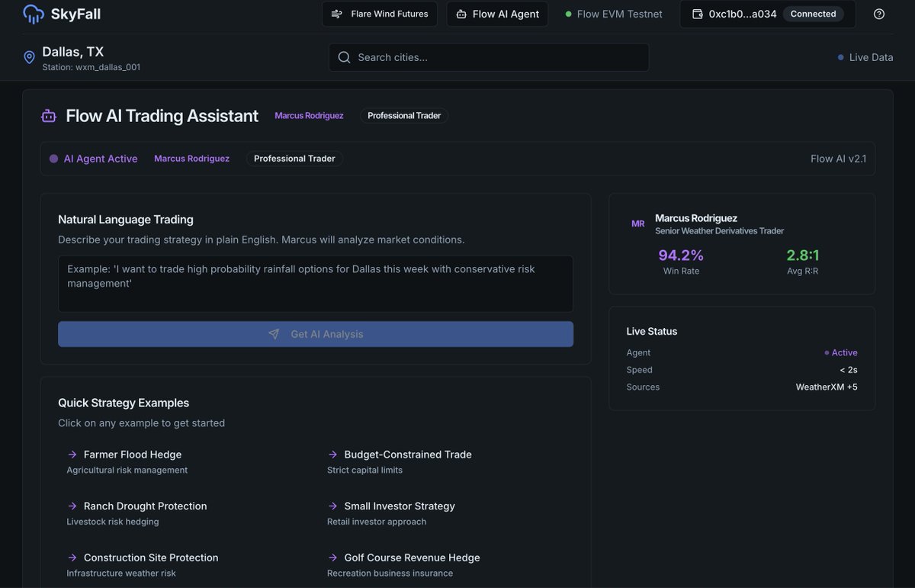The height and width of the screenshot is (588, 915).
Task: Click Recreation business insurance description
Action: (390, 574)
